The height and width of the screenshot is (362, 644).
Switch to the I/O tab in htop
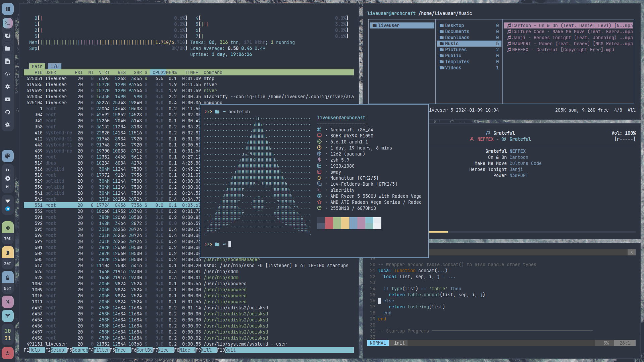[x=55, y=66]
